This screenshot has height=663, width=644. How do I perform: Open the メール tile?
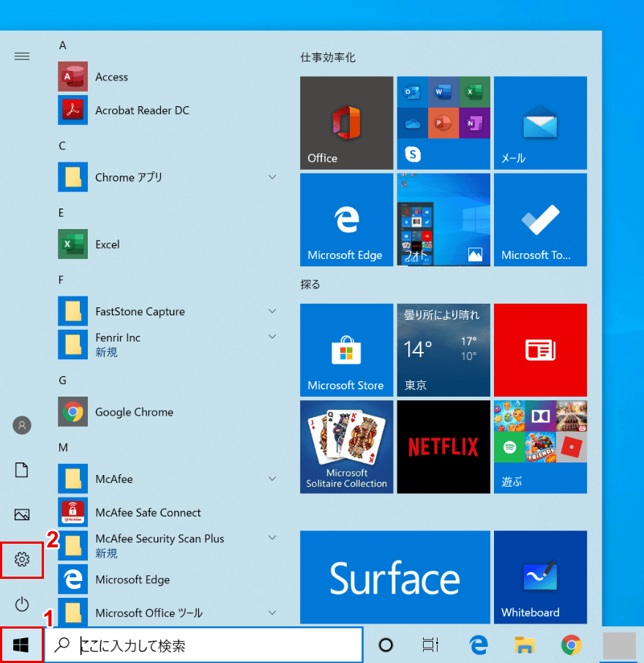pyautogui.click(x=540, y=123)
